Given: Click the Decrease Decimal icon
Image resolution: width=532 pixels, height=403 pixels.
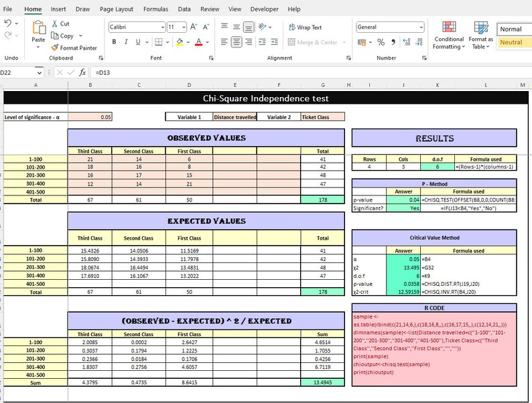Looking at the screenshot, I should tap(419, 42).
